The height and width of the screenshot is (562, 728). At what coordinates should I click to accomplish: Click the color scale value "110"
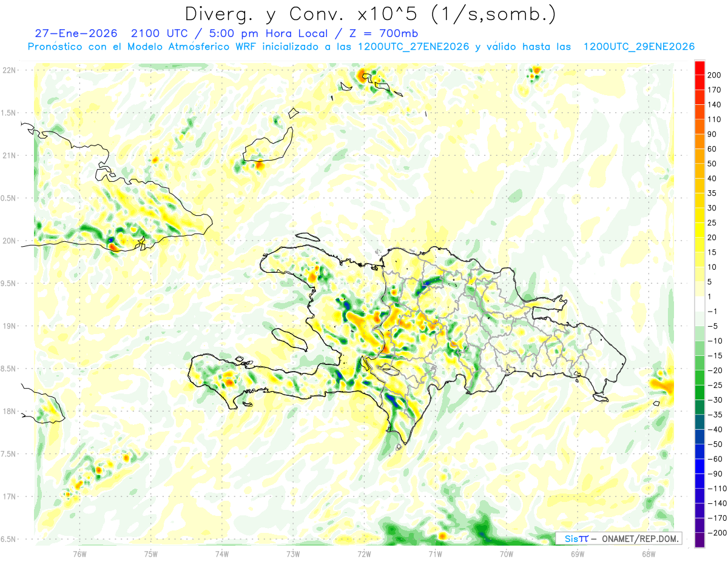(715, 119)
